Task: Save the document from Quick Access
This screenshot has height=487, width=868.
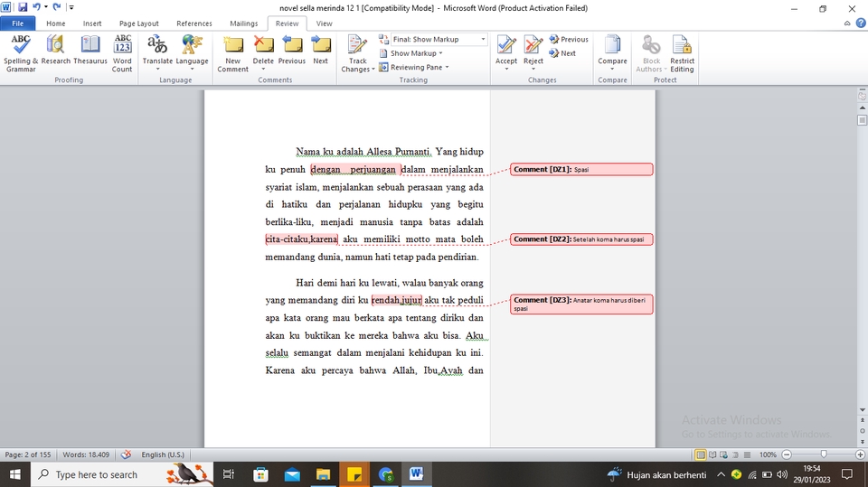Action: click(23, 7)
